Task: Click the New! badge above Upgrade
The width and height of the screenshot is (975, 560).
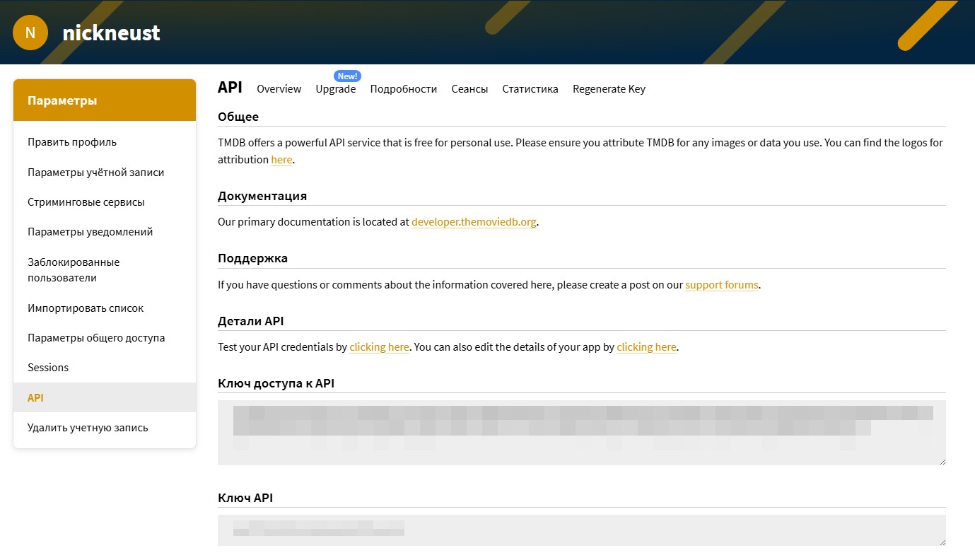Action: (x=348, y=76)
